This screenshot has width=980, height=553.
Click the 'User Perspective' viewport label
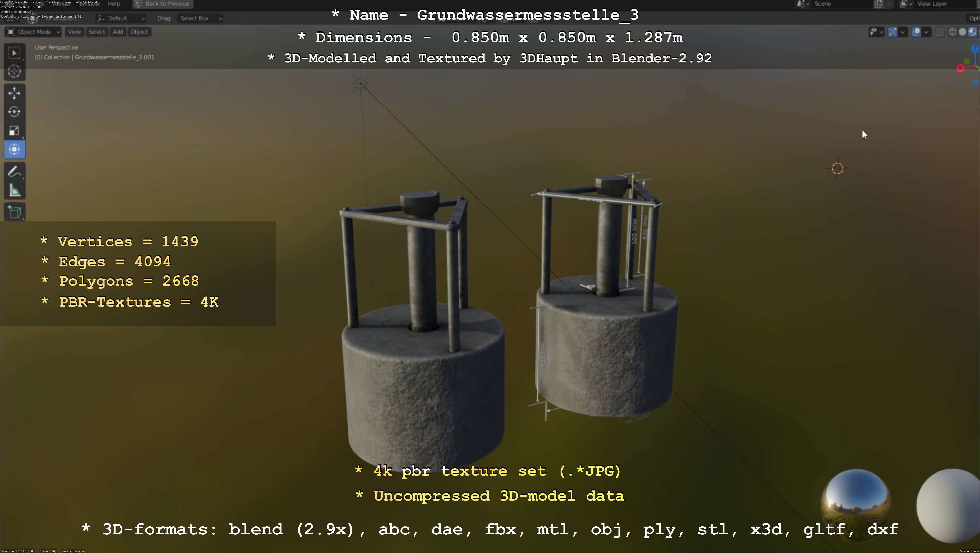point(56,47)
